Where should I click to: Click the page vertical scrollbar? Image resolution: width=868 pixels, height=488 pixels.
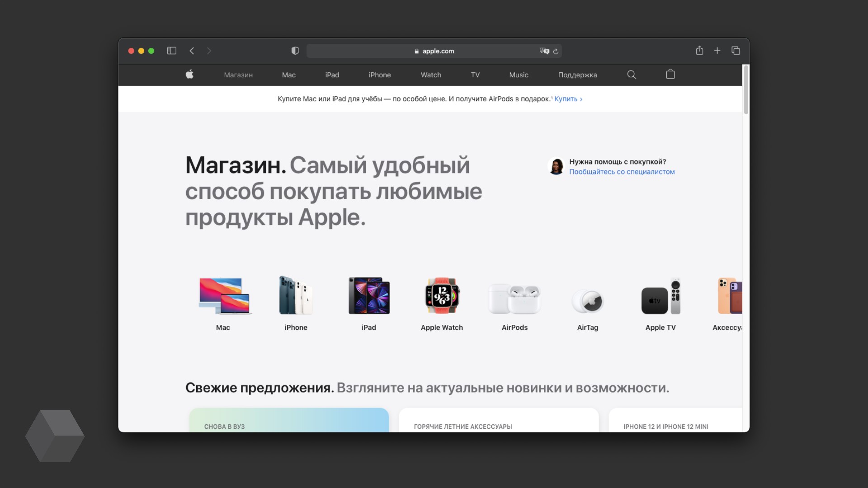[746, 90]
